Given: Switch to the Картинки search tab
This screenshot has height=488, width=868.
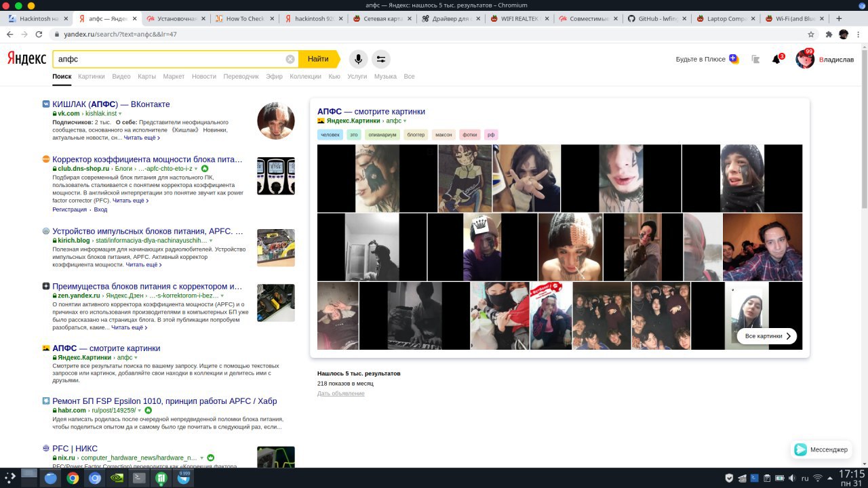Looking at the screenshot, I should point(92,77).
